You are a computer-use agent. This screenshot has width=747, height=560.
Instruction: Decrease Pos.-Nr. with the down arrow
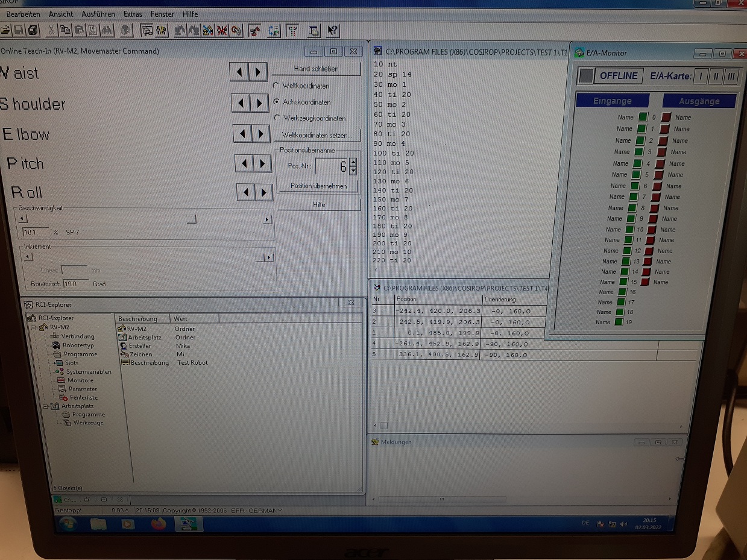click(353, 171)
